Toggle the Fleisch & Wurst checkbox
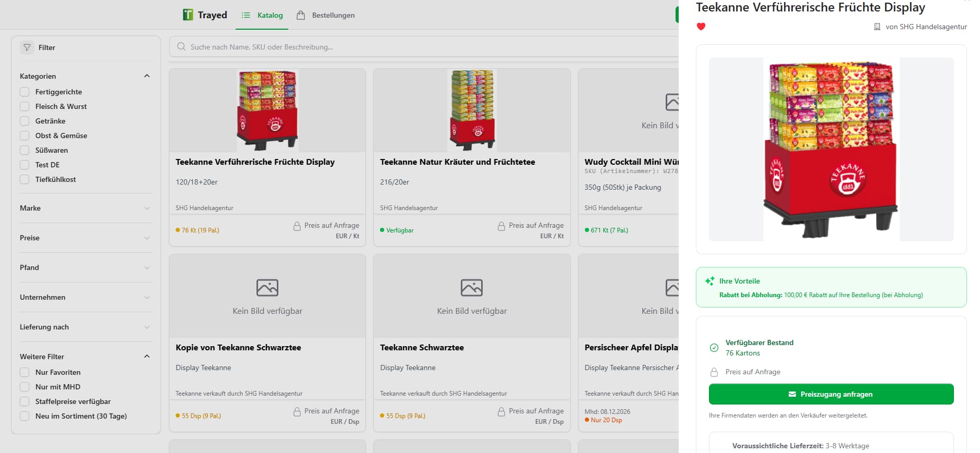This screenshot has width=980, height=453. pos(24,106)
